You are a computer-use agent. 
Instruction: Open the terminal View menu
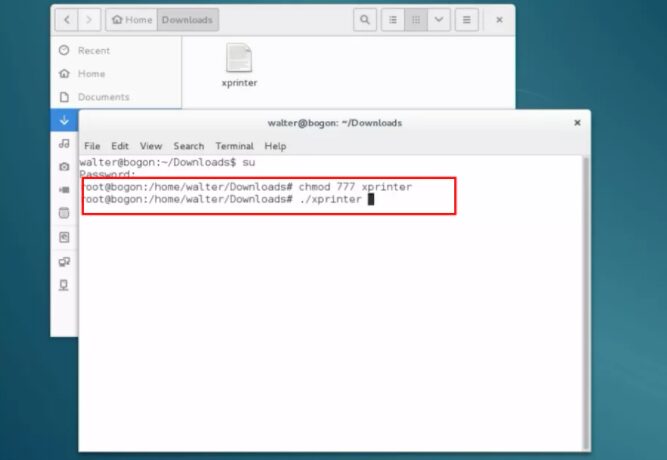click(151, 146)
